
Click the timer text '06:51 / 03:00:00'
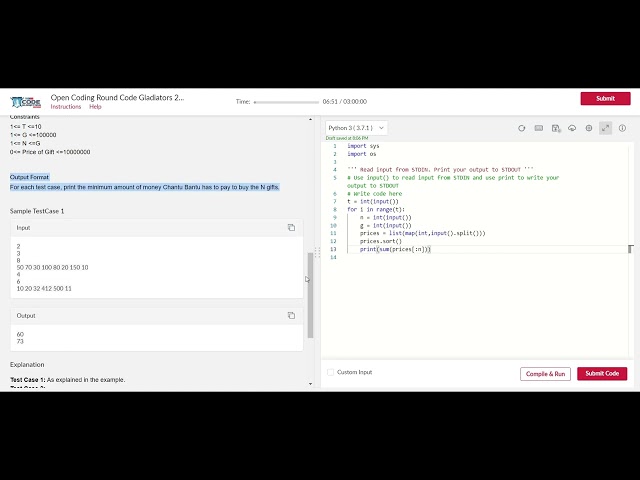[344, 102]
